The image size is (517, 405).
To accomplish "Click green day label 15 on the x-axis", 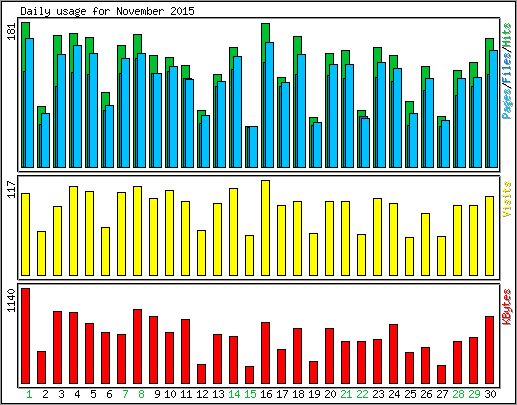I will point(250,394).
